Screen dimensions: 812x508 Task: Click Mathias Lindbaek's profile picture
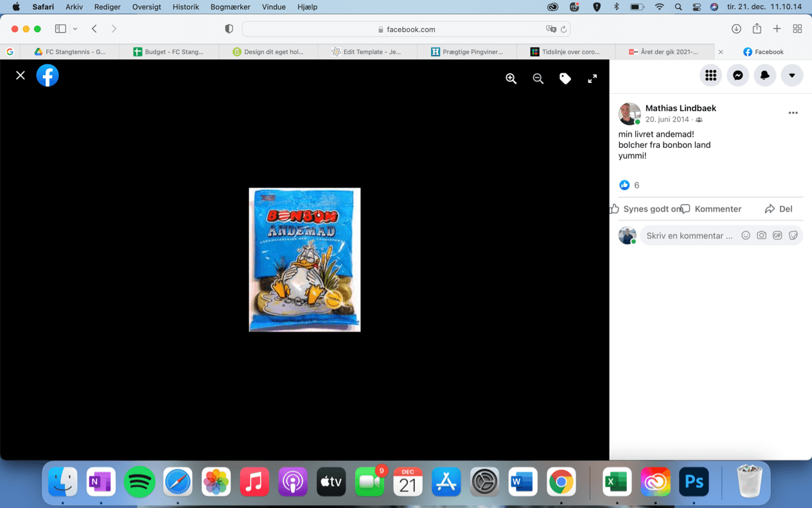tap(630, 113)
